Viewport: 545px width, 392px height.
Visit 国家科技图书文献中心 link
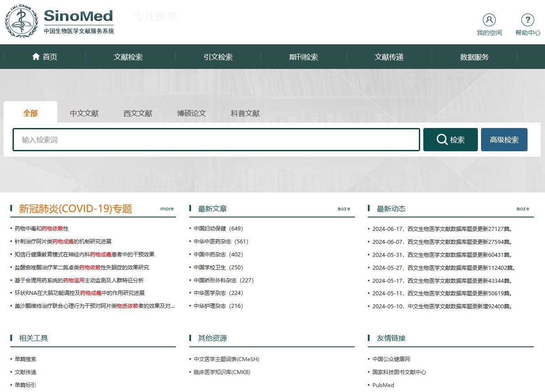(x=399, y=372)
